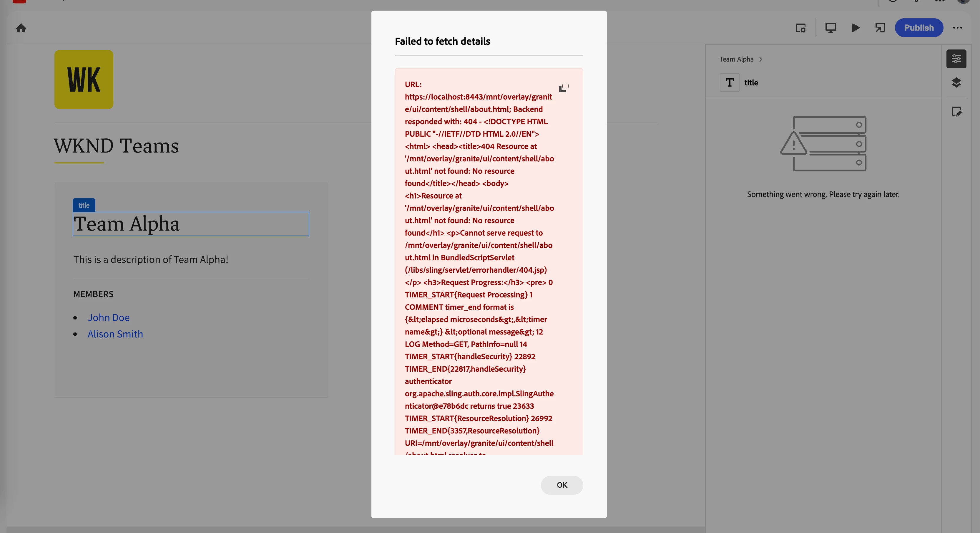The image size is (980, 533).
Task: Click the blue Publish button
Action: 918,28
